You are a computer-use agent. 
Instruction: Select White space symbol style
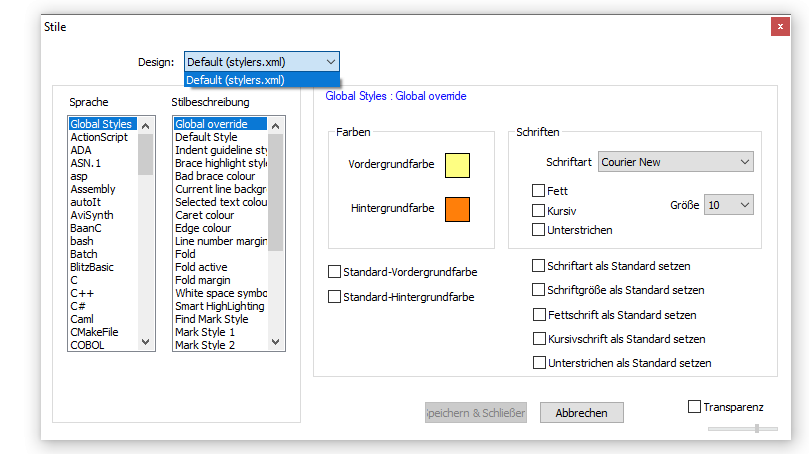coord(221,293)
